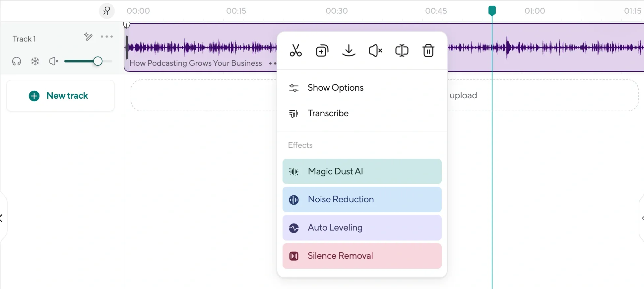
Task: Toggle the headphones solo on Track 1
Action: coord(17,61)
